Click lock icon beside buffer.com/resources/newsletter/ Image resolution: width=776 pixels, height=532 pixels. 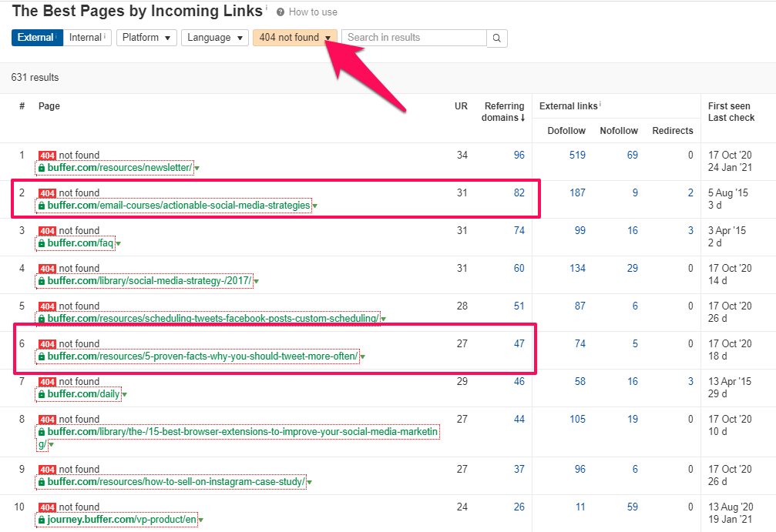(x=42, y=168)
